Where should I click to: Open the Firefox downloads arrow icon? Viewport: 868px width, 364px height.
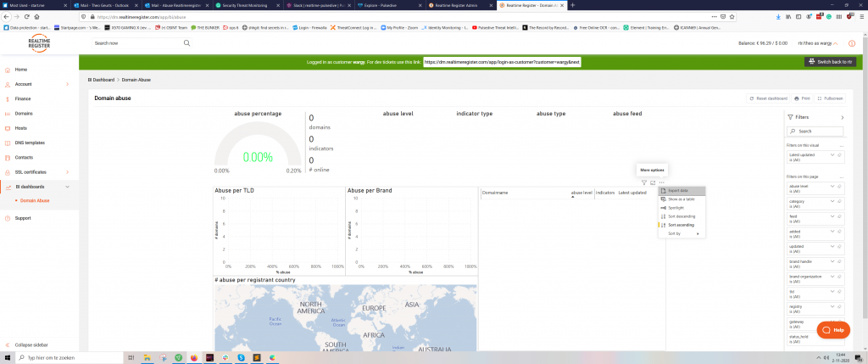778,17
